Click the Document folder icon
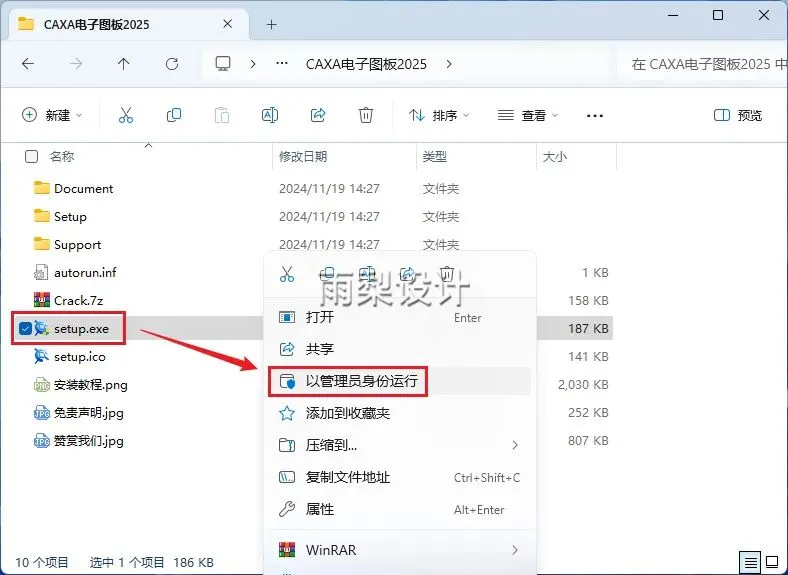 pyautogui.click(x=42, y=188)
